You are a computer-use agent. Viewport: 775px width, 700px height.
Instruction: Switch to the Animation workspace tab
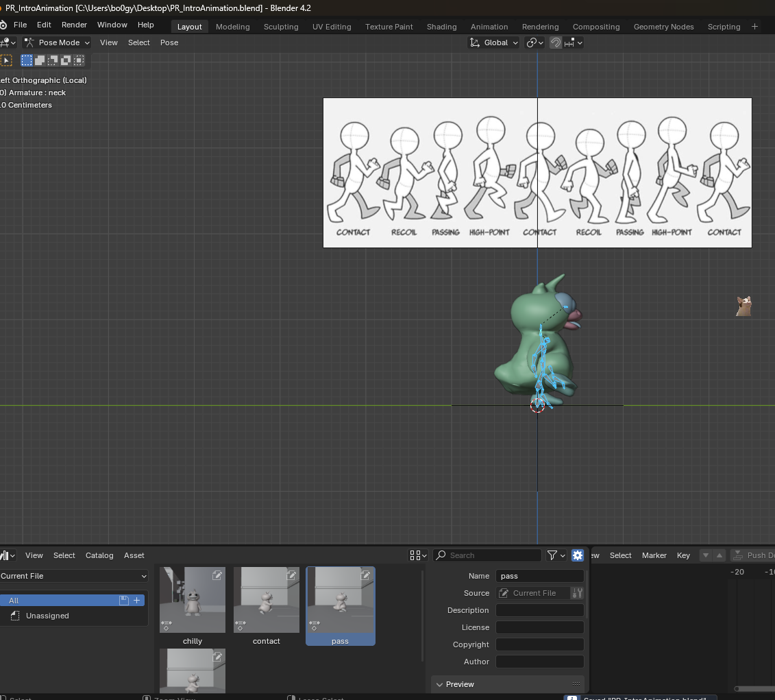(x=489, y=27)
